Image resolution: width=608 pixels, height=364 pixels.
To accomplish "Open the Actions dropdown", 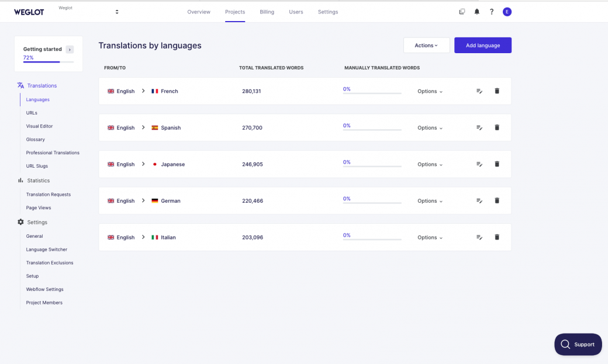I will 427,46.
